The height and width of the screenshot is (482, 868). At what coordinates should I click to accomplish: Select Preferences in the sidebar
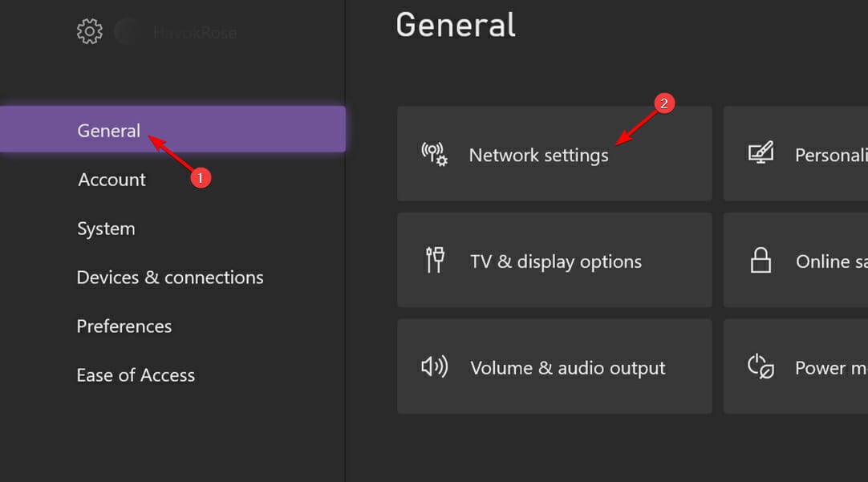coord(124,326)
